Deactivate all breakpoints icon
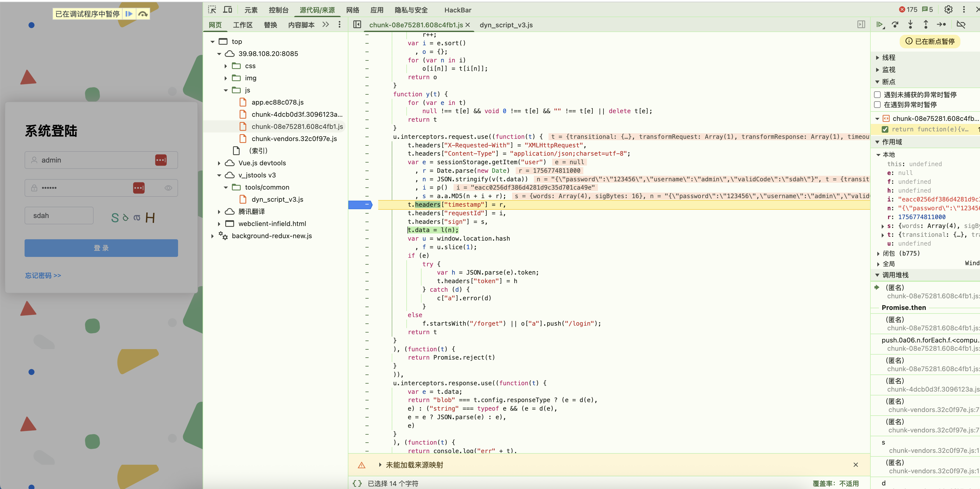 click(x=961, y=25)
